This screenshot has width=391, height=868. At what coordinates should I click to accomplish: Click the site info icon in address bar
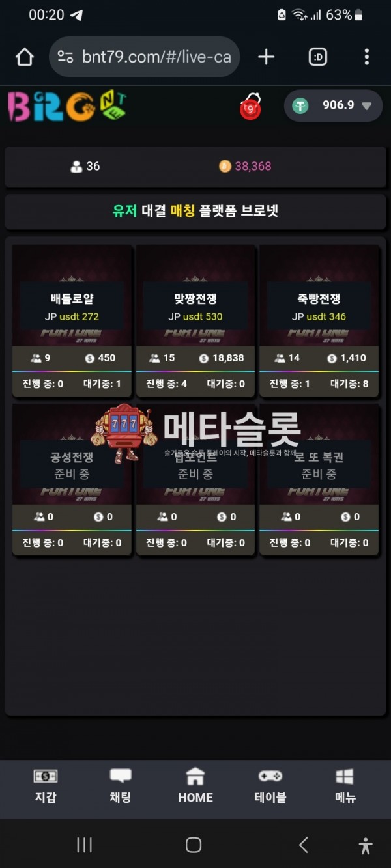click(66, 57)
